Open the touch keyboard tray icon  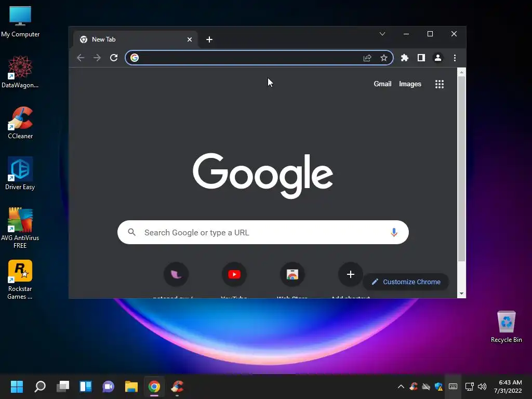pos(453,387)
